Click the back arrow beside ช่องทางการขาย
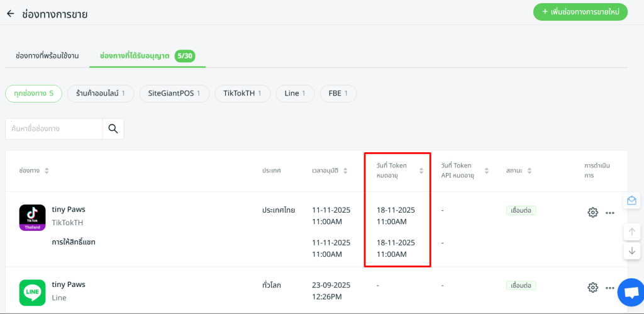The image size is (644, 314). [11, 13]
